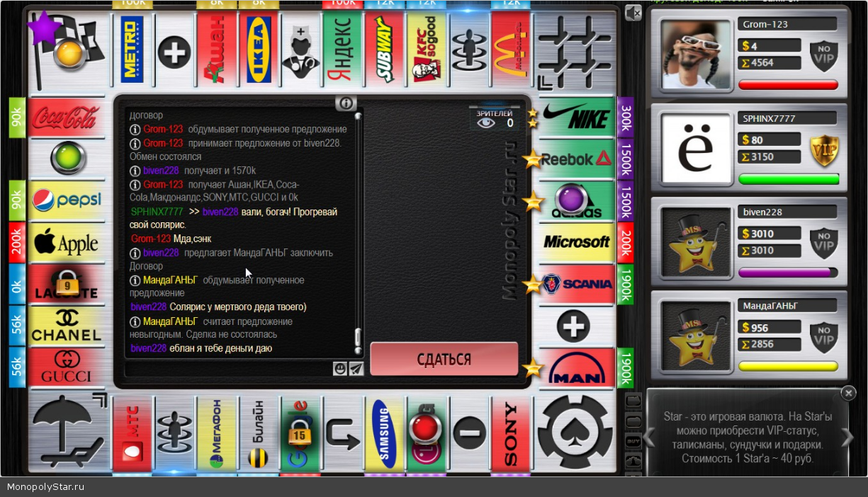Click the Reebok property cell

click(x=577, y=159)
